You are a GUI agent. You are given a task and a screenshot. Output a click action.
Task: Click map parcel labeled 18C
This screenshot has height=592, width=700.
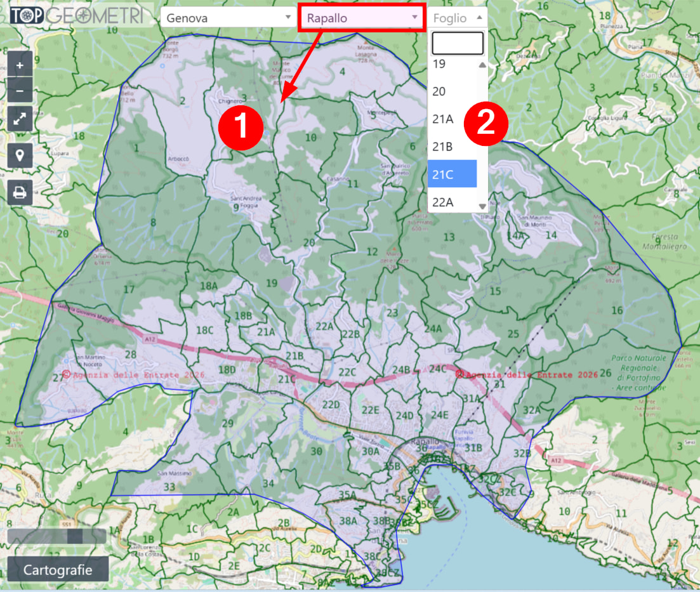pyautogui.click(x=204, y=330)
